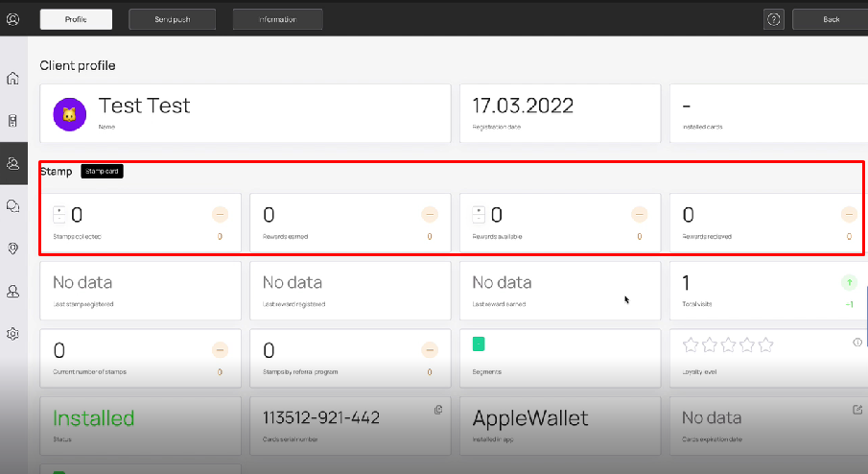Open the cards icon in sidebar
The width and height of the screenshot is (868, 474).
[x=12, y=121]
